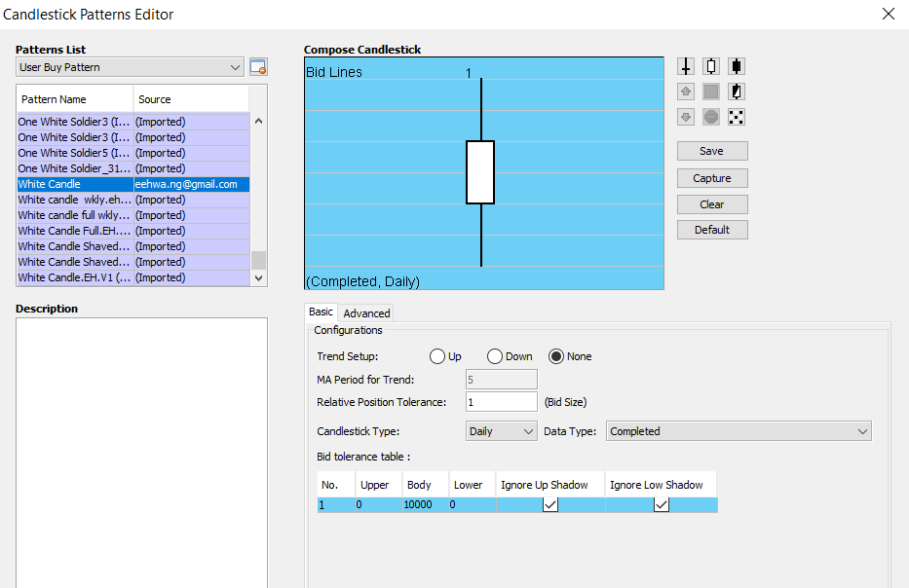Select the half black half white candlestick icon
The width and height of the screenshot is (909, 588).
click(737, 92)
